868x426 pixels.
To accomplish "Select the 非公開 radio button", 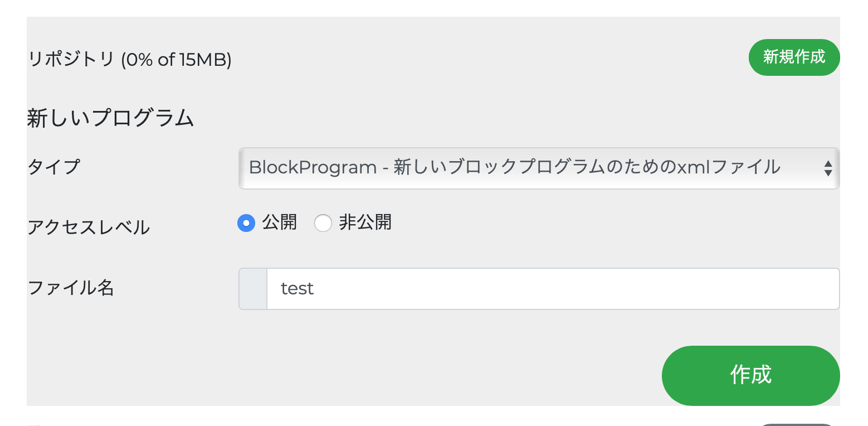I will [323, 224].
